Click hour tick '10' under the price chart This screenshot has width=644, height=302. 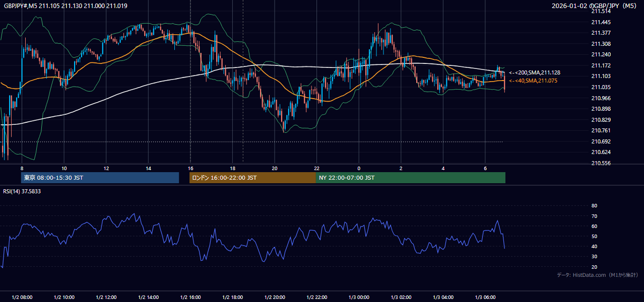coord(64,168)
